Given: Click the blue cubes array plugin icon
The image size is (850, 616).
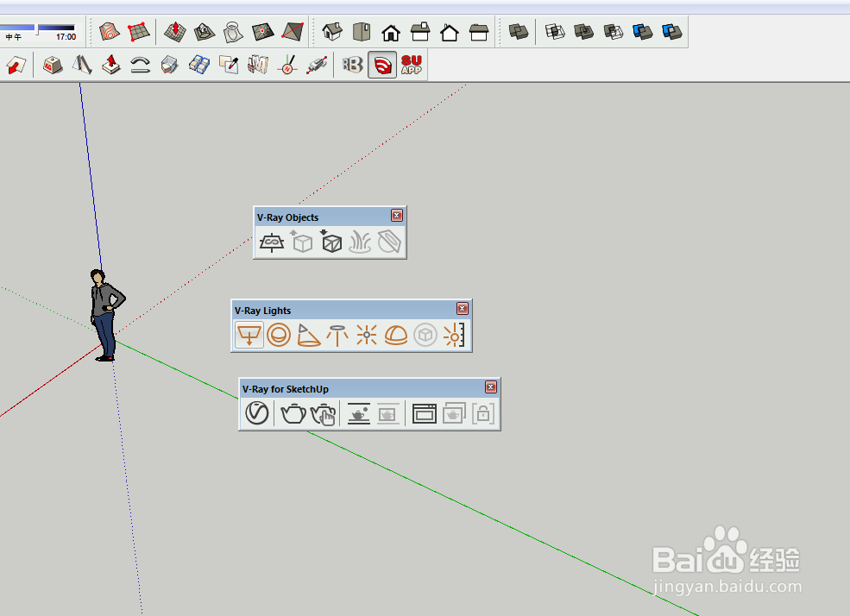Looking at the screenshot, I should pyautogui.click(x=199, y=65).
